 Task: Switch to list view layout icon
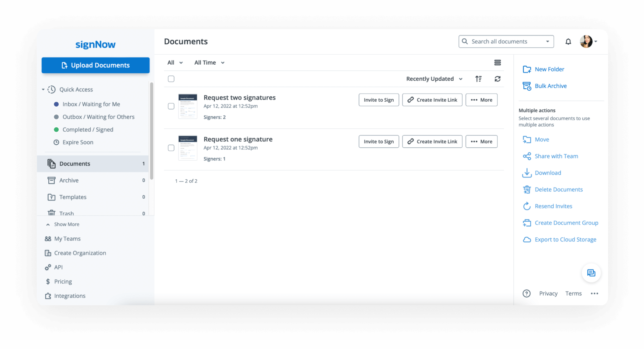(497, 62)
